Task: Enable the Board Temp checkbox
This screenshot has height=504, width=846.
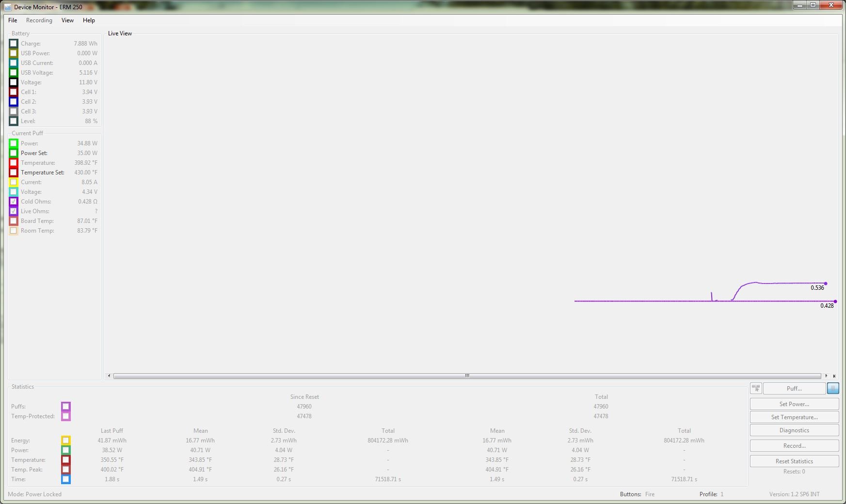Action: [14, 221]
